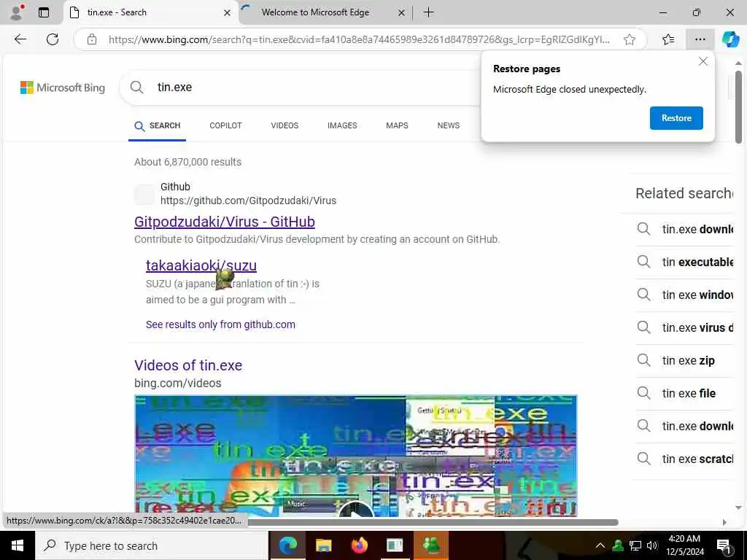Open the Copilot sidebar icon

[730, 39]
